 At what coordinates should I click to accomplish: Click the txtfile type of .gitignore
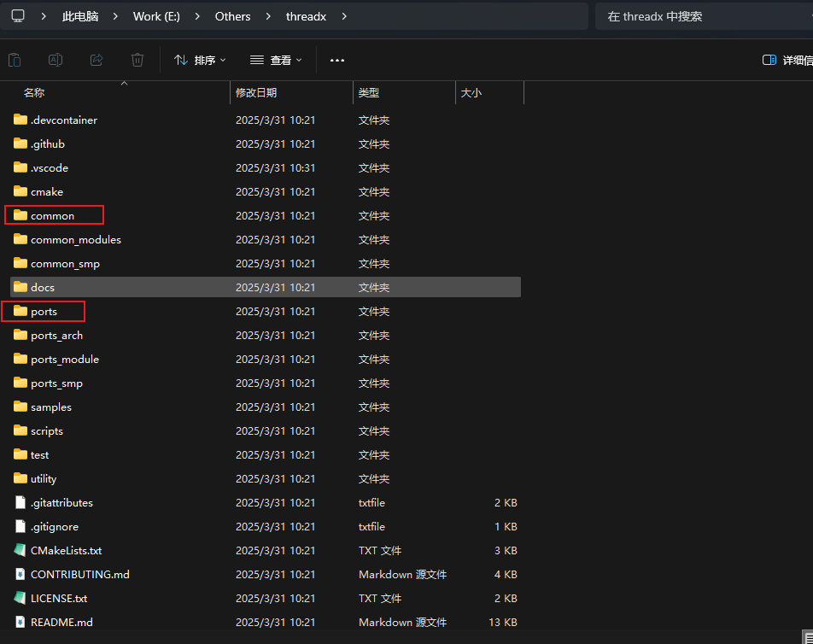[x=371, y=527]
